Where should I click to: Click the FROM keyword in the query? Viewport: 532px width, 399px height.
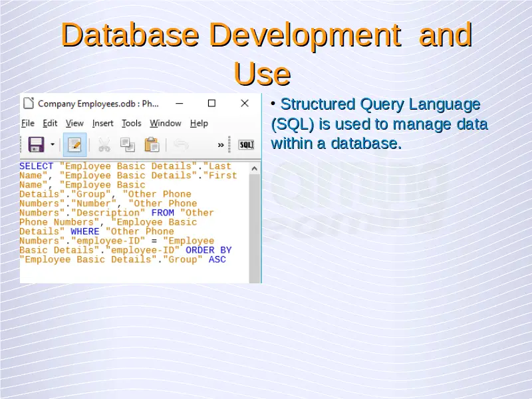(162, 213)
